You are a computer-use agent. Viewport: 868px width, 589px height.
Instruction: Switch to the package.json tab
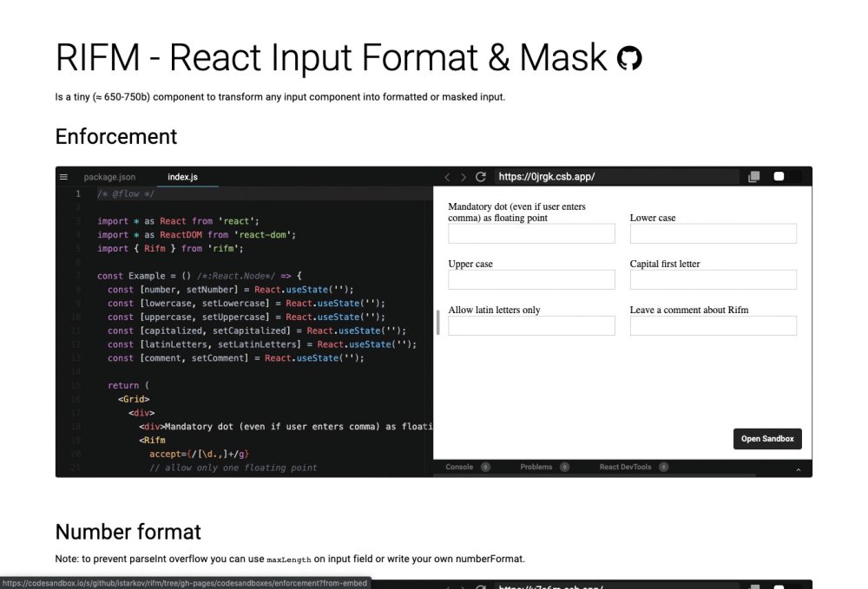[109, 177]
